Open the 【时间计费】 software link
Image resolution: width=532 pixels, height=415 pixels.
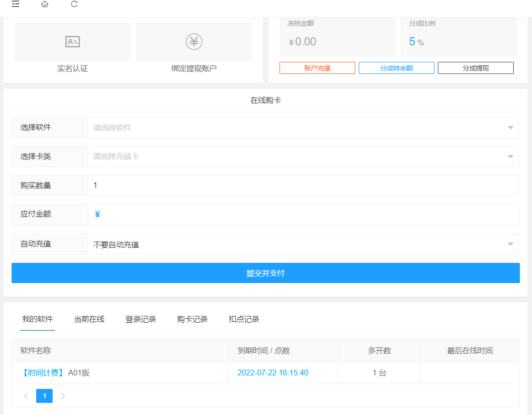click(42, 373)
